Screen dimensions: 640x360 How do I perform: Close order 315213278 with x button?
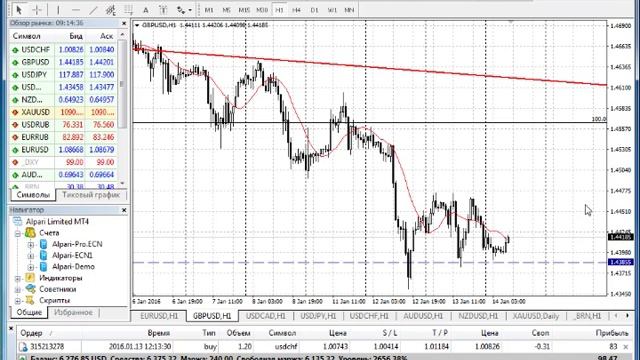point(626,347)
